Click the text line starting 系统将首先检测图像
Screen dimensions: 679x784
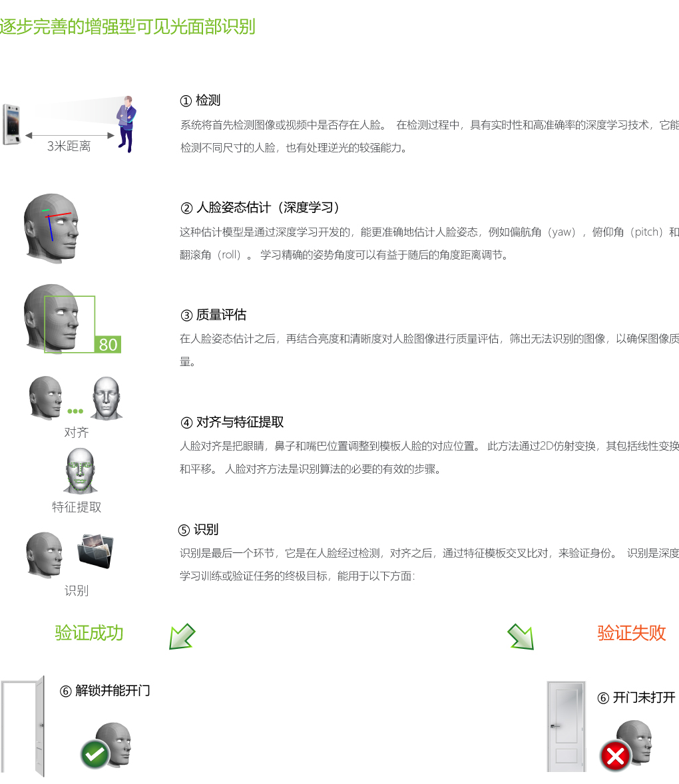(429, 125)
